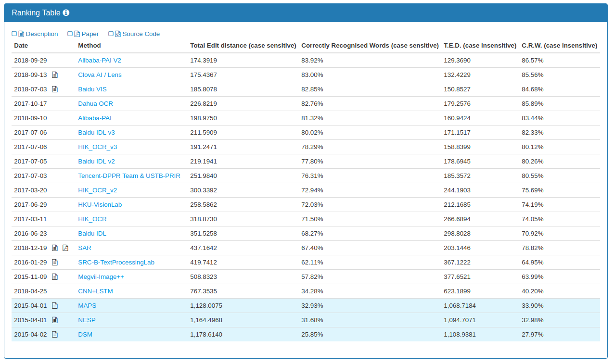Open the CNN+LSTM method link
Viewport: 614px width, 364px height.
[96, 291]
